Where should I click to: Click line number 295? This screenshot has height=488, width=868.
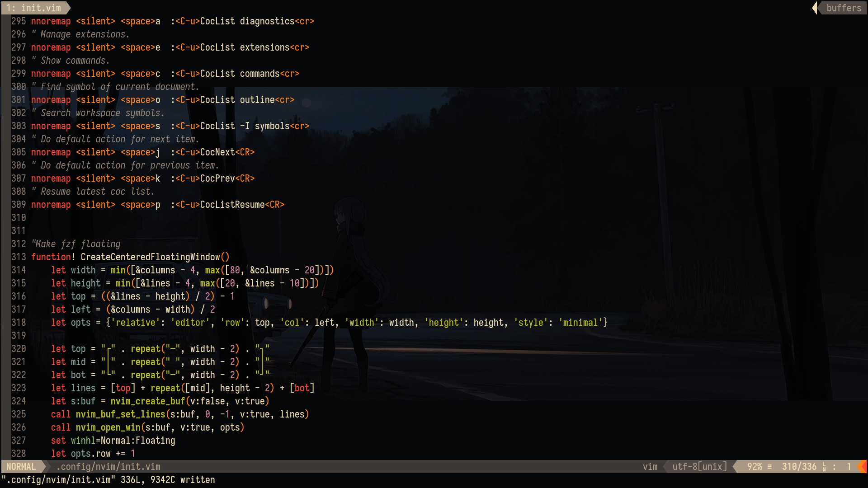[x=19, y=21]
